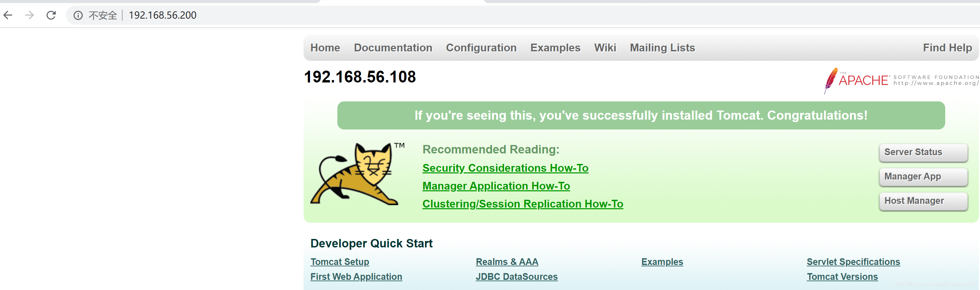980x290 pixels.
Task: Click the Developer Quick Start heading
Action: (x=371, y=243)
